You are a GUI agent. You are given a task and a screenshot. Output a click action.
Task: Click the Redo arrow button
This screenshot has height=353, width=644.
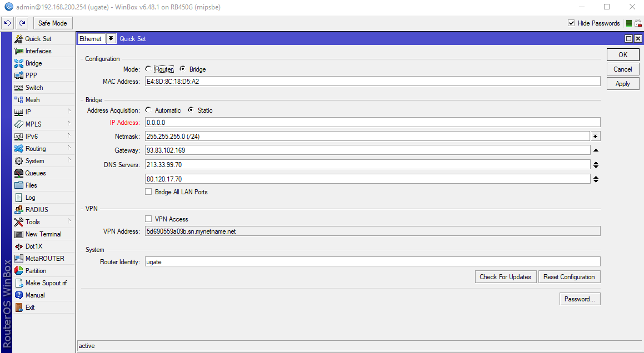22,23
